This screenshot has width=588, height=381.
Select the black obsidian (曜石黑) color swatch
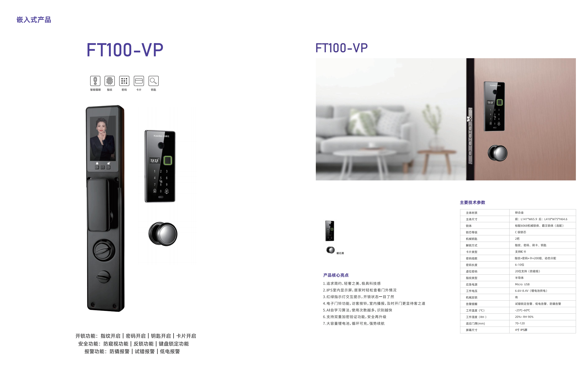(330, 250)
